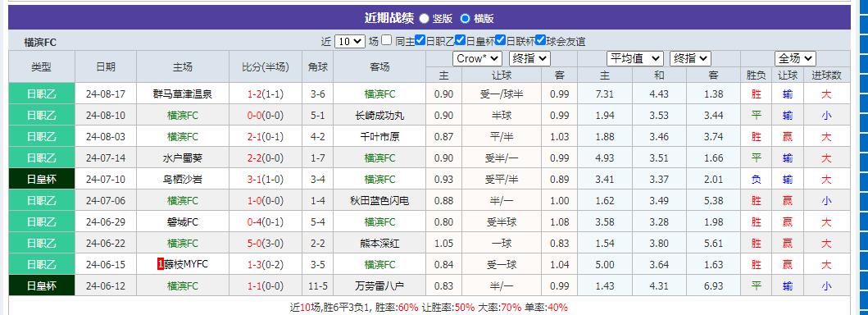This screenshot has height=315, width=868.
Task: Select the 竖版 radio button
Action: [424, 18]
